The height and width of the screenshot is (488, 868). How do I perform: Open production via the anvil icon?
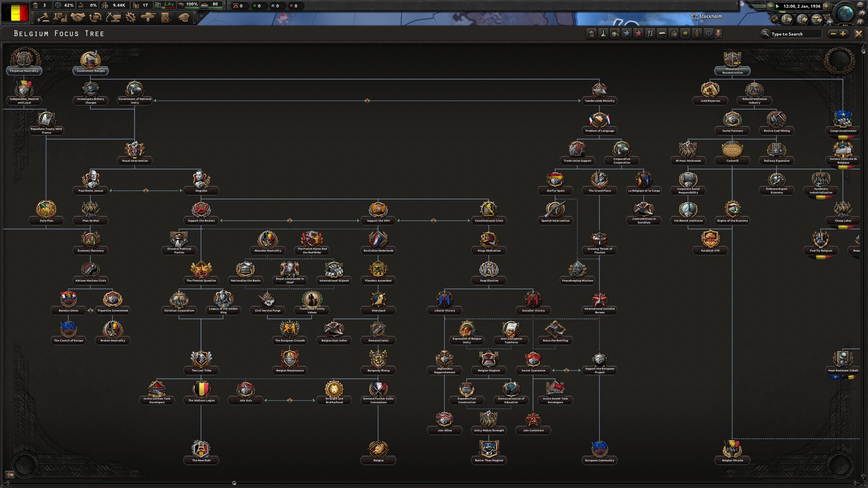[x=113, y=18]
